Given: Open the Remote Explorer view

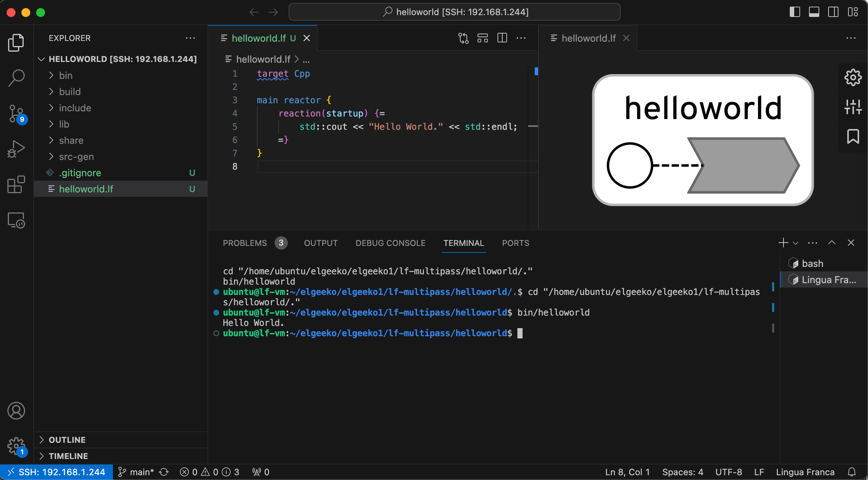Looking at the screenshot, I should coord(16,220).
